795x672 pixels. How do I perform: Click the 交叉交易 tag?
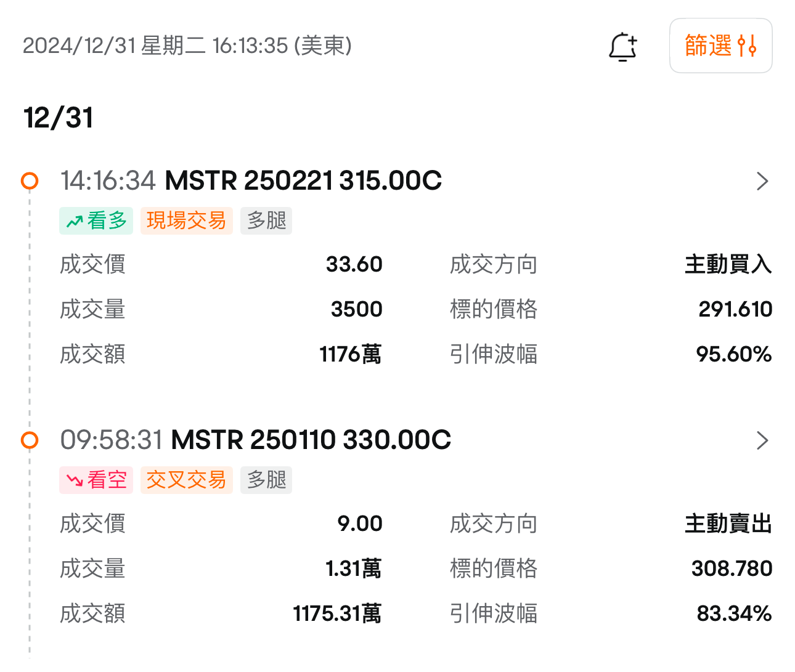click(186, 480)
